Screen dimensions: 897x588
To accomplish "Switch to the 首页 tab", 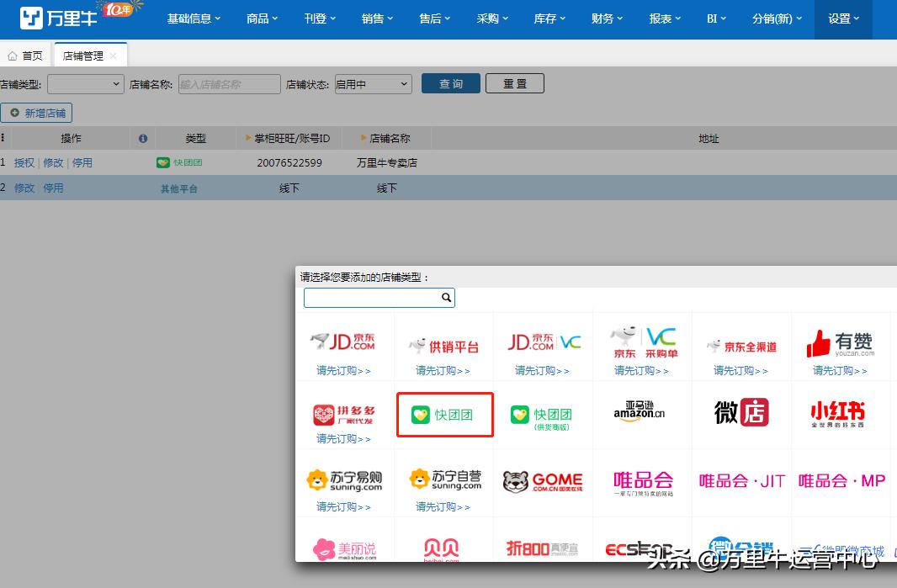I will 25,55.
